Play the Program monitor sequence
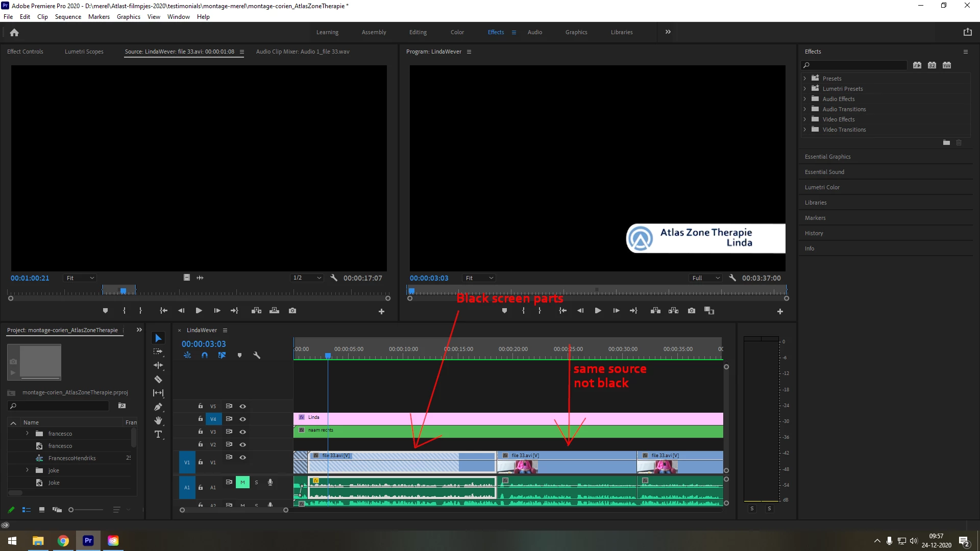Viewport: 980px width, 551px height. pyautogui.click(x=598, y=311)
